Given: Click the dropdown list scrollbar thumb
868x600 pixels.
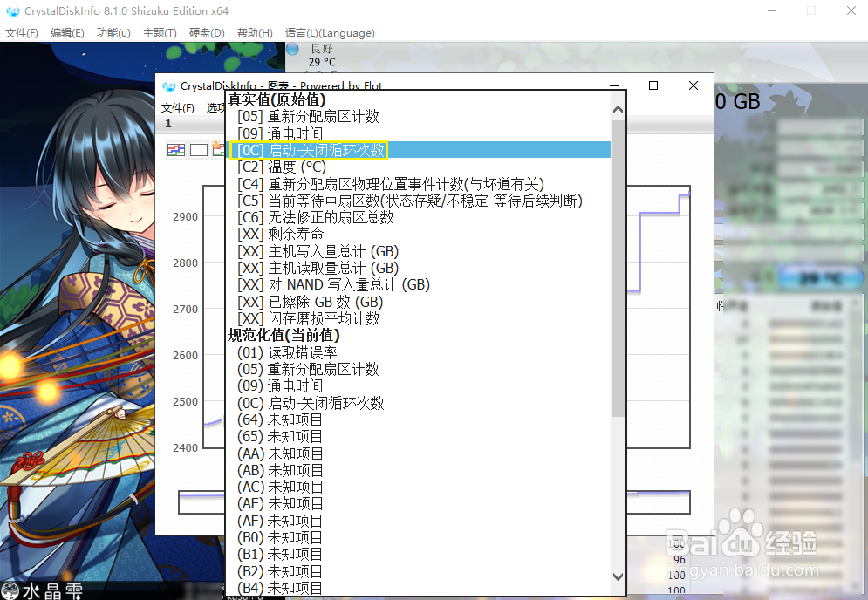Looking at the screenshot, I should [x=618, y=269].
